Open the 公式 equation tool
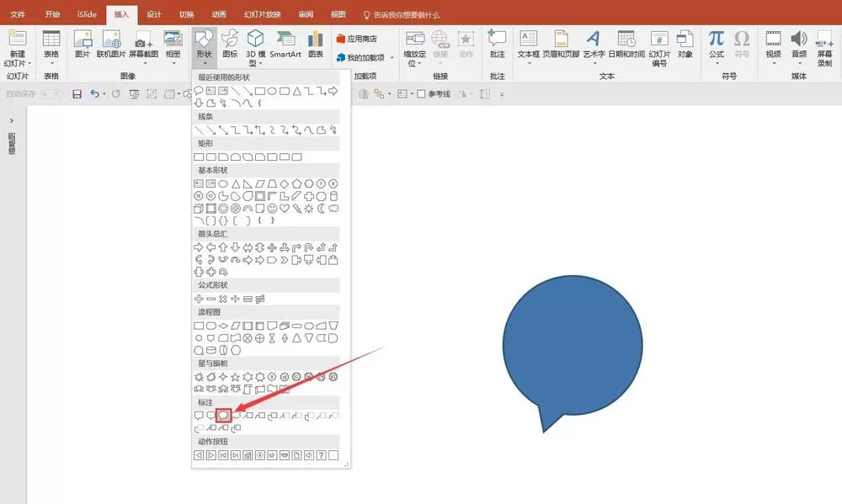Screen dimensions: 842x504 717,47
